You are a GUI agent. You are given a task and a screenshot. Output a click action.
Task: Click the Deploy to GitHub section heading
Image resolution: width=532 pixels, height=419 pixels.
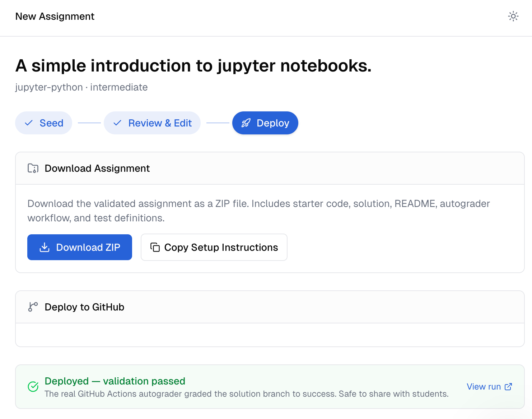tap(84, 307)
